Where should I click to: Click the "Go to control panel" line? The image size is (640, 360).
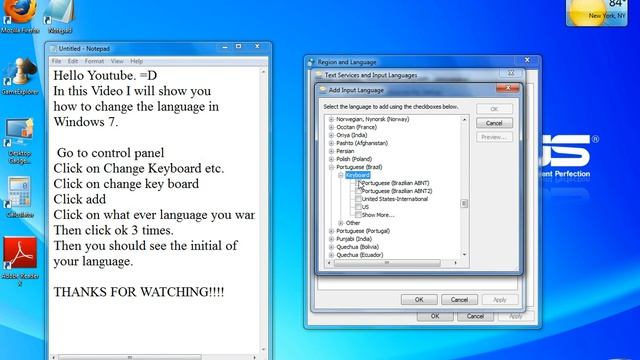pyautogui.click(x=110, y=153)
